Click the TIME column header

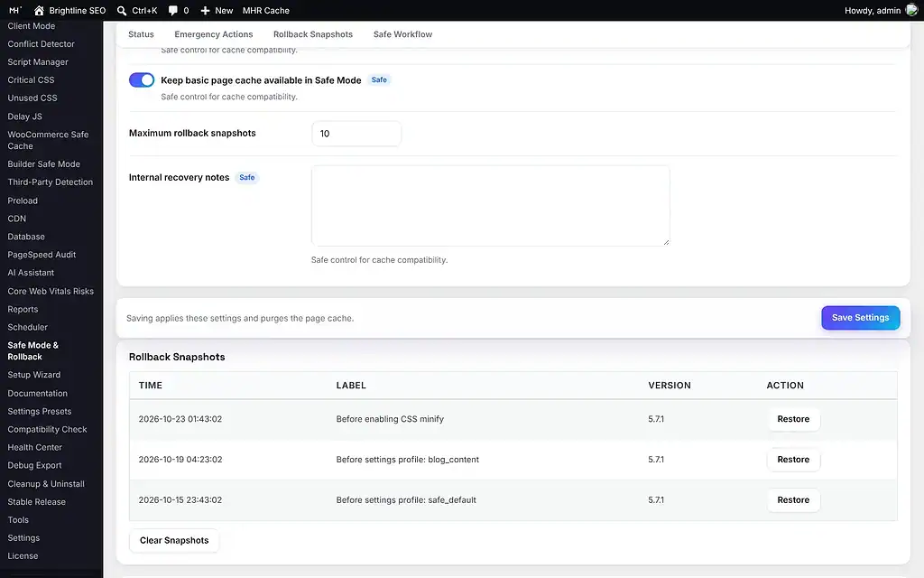(x=151, y=385)
